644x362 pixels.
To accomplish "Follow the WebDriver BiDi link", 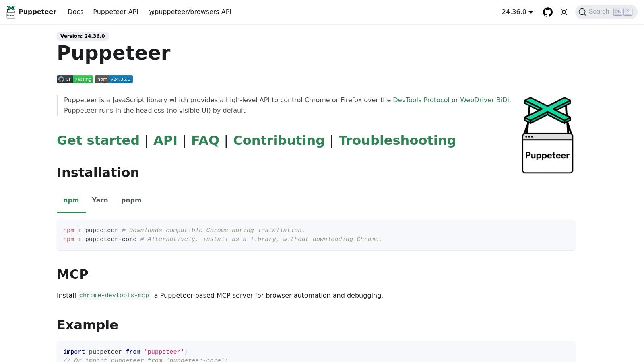I will 485,100.
